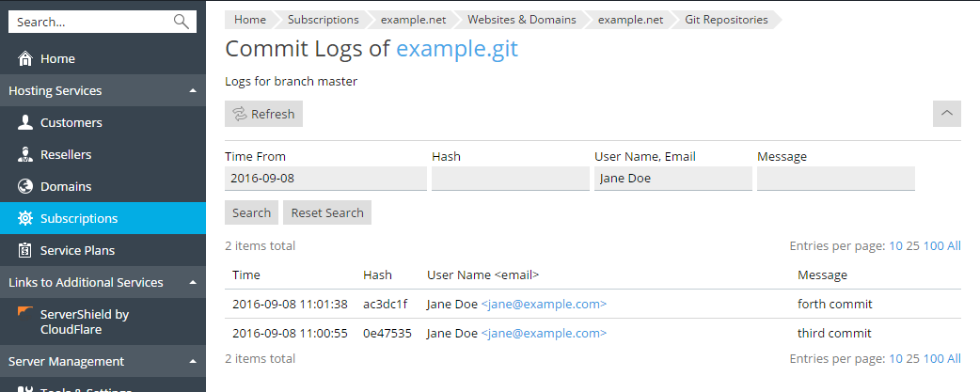Viewport: 980px width, 392px height.
Task: Open the example.git title link
Action: [x=456, y=49]
